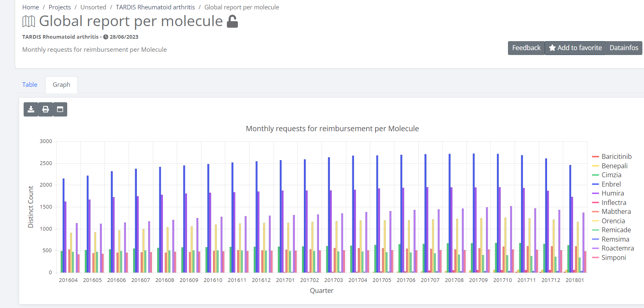Click the maximize window icon in chart toolbar

60,109
